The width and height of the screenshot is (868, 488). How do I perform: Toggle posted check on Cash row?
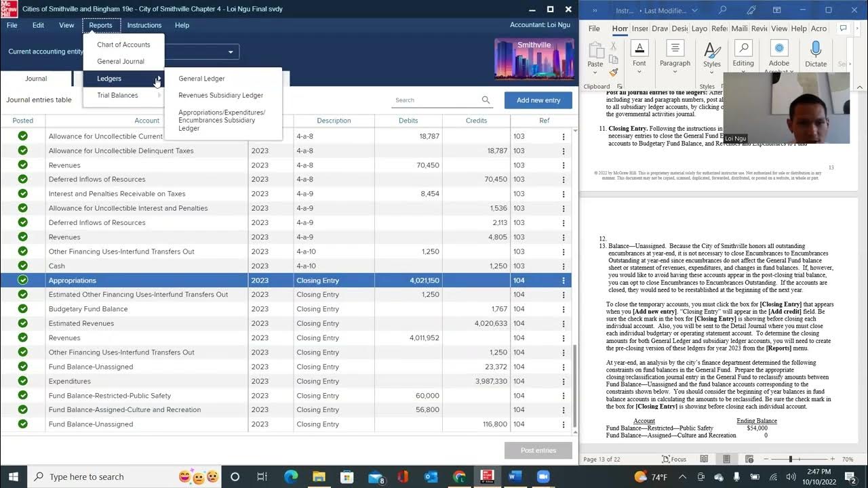(23, 266)
